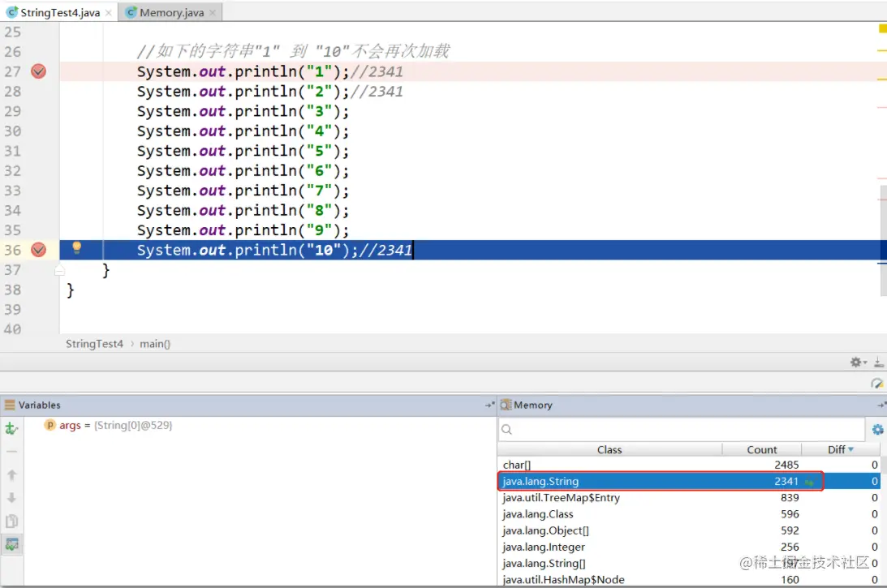This screenshot has width=887, height=588.
Task: Switch to the StringTest4.java tab
Action: click(x=60, y=12)
